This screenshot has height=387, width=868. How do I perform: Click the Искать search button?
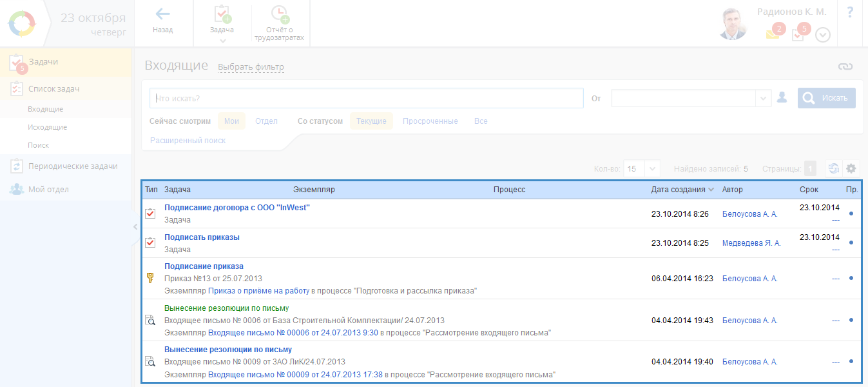(x=827, y=98)
